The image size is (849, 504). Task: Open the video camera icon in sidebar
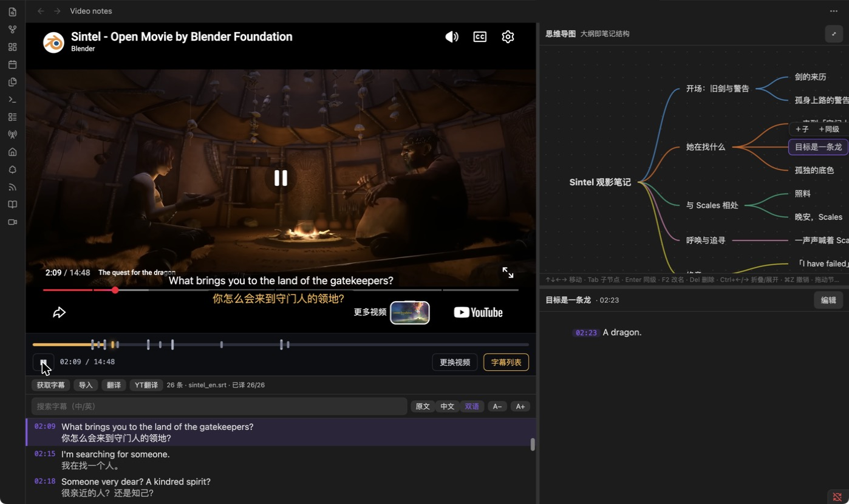point(12,222)
